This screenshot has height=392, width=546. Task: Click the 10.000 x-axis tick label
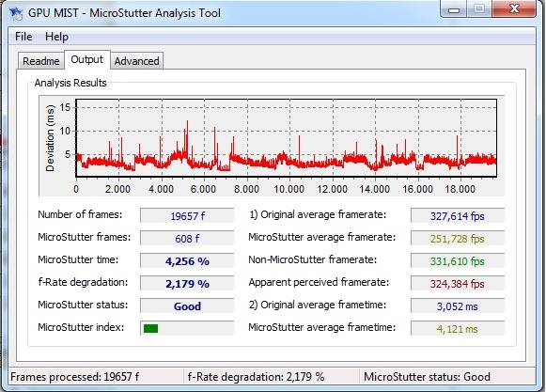(x=289, y=189)
